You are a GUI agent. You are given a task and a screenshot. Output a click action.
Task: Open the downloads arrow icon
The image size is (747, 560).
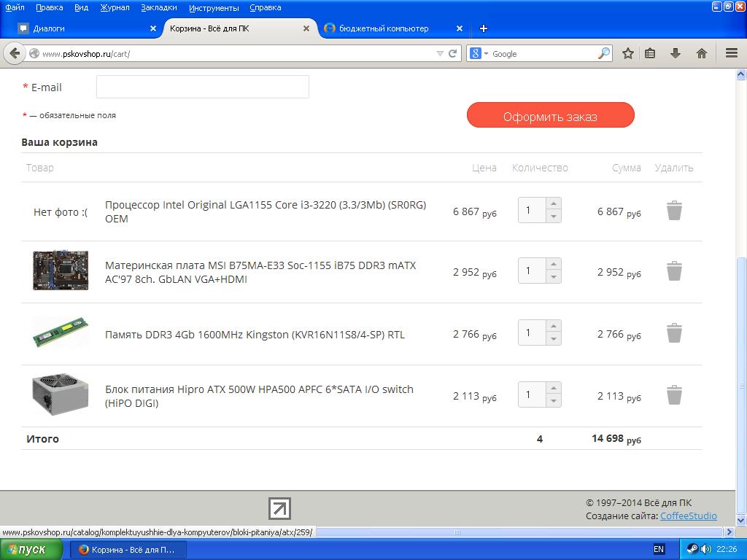(676, 53)
